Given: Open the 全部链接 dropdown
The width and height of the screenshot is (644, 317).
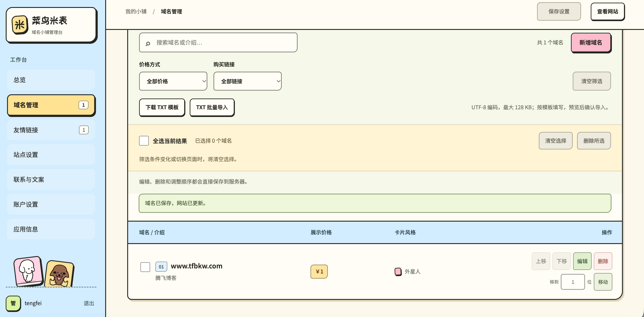Looking at the screenshot, I should pos(248,81).
